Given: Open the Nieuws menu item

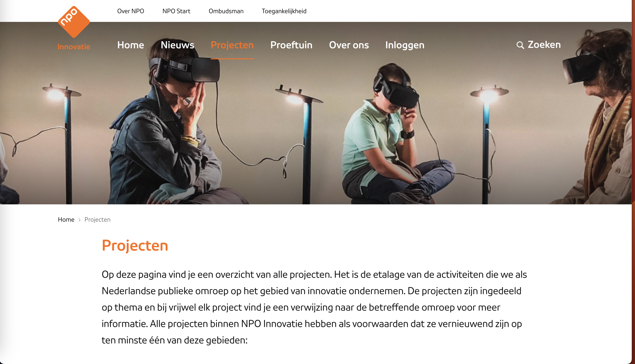Looking at the screenshot, I should [177, 45].
